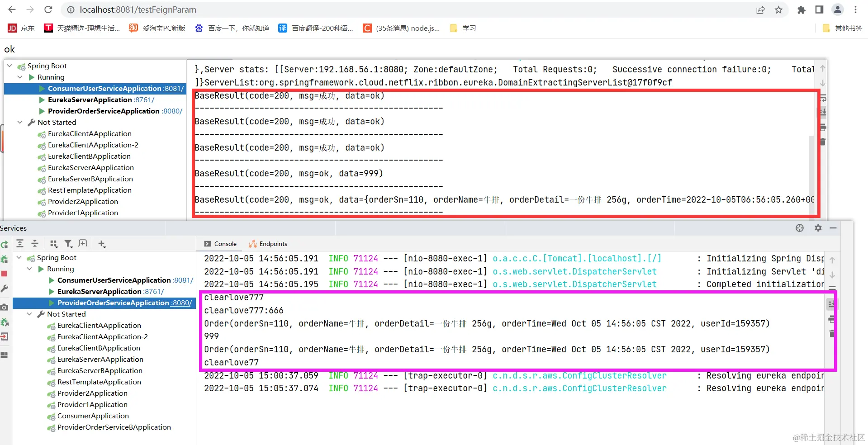Toggle Scroll to End in lower console
The width and height of the screenshot is (868, 445).
pyautogui.click(x=831, y=304)
